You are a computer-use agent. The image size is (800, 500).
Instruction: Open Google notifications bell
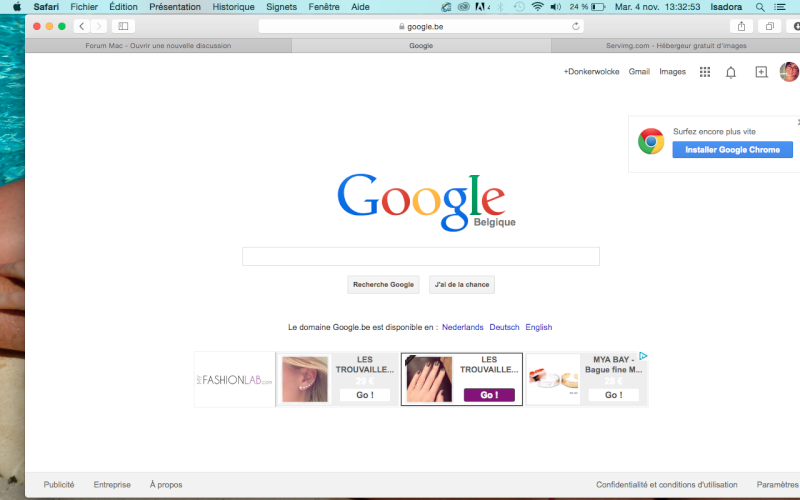[x=731, y=72]
